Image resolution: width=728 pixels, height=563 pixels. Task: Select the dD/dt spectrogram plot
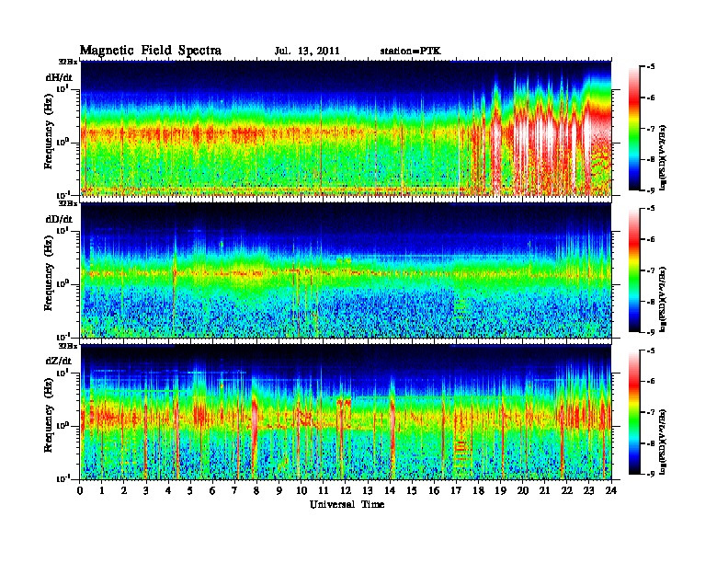coord(346,270)
